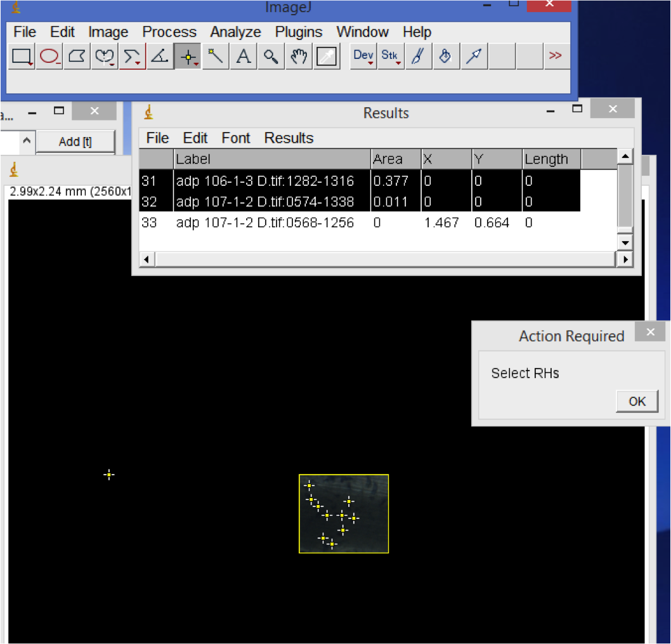Click the Label column header

pyautogui.click(x=271, y=159)
